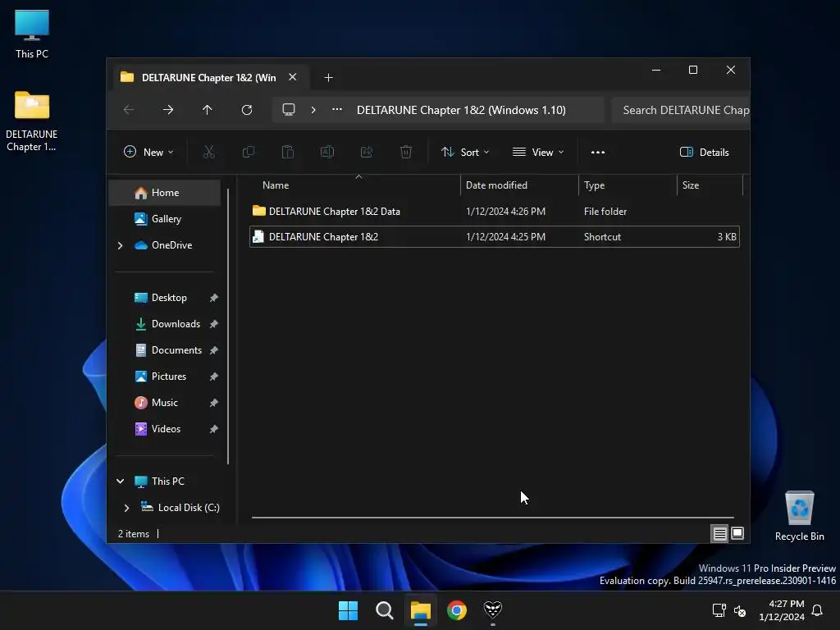Image resolution: width=840 pixels, height=630 pixels.
Task: Open the Sort dropdown menu
Action: pyautogui.click(x=465, y=152)
